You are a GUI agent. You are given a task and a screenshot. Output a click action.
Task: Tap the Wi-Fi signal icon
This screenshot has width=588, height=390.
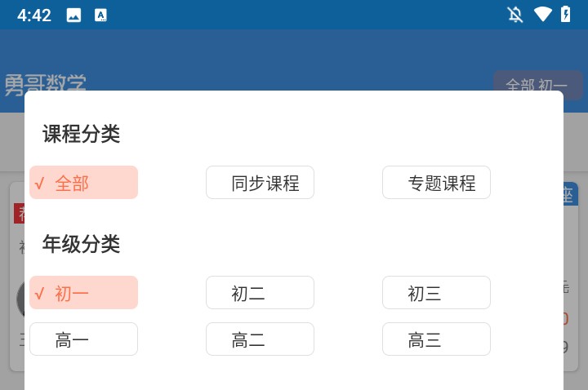point(542,15)
